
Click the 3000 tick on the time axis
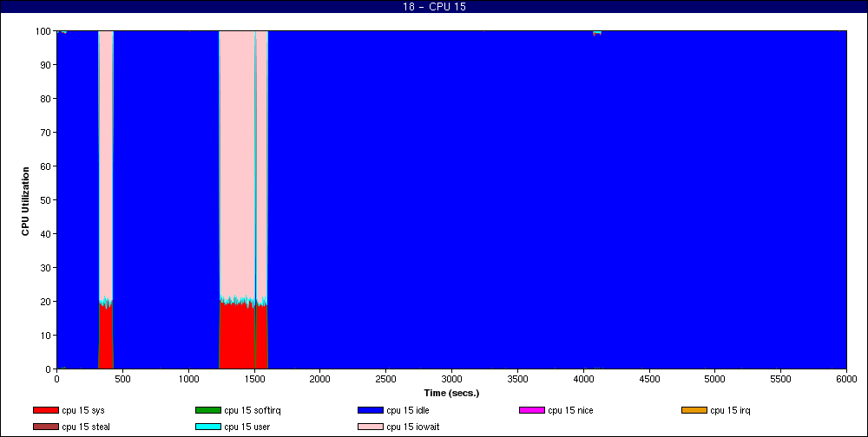tap(451, 380)
